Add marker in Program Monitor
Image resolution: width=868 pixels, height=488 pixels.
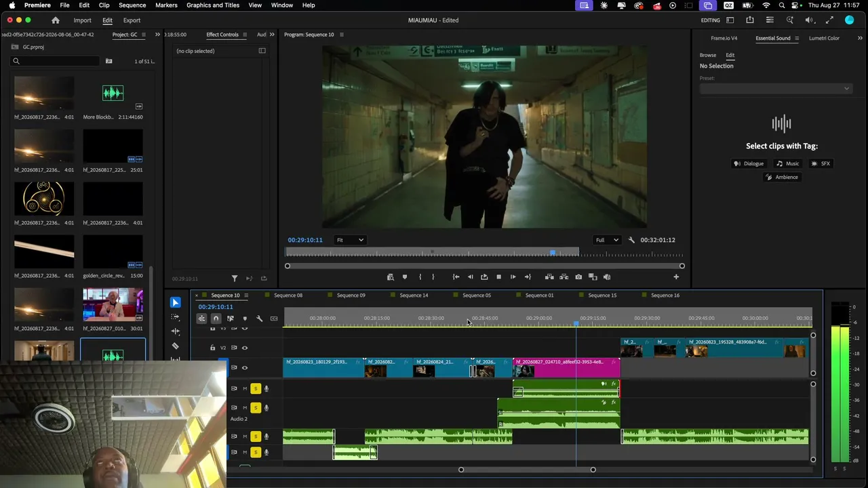click(x=405, y=277)
